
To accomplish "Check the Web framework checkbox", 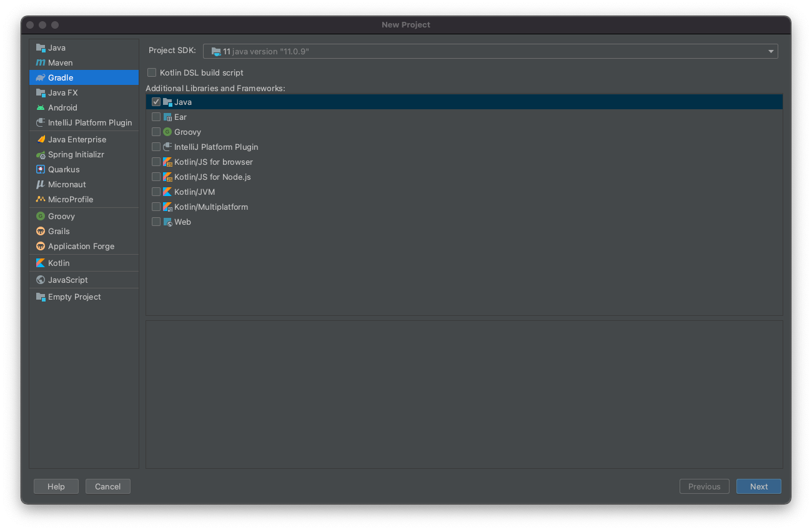I will pyautogui.click(x=156, y=222).
